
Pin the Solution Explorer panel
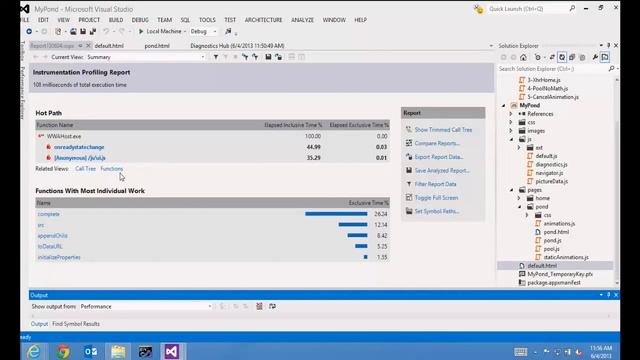pyautogui.click(x=609, y=45)
